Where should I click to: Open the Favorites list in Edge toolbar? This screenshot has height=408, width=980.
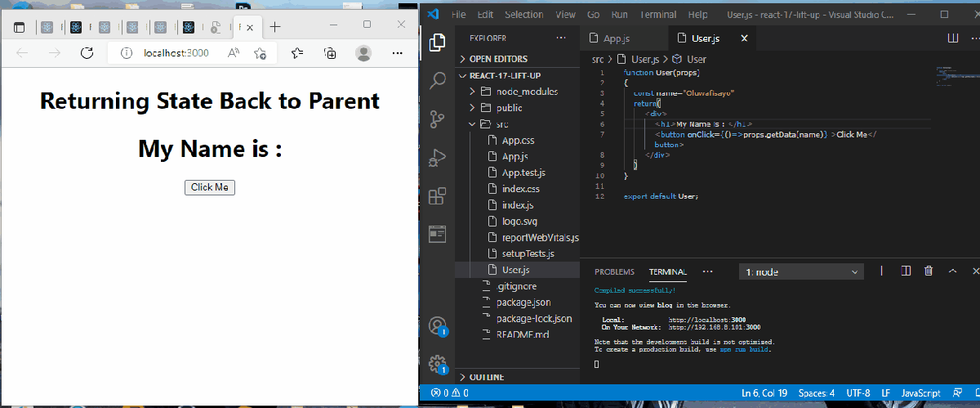(297, 53)
